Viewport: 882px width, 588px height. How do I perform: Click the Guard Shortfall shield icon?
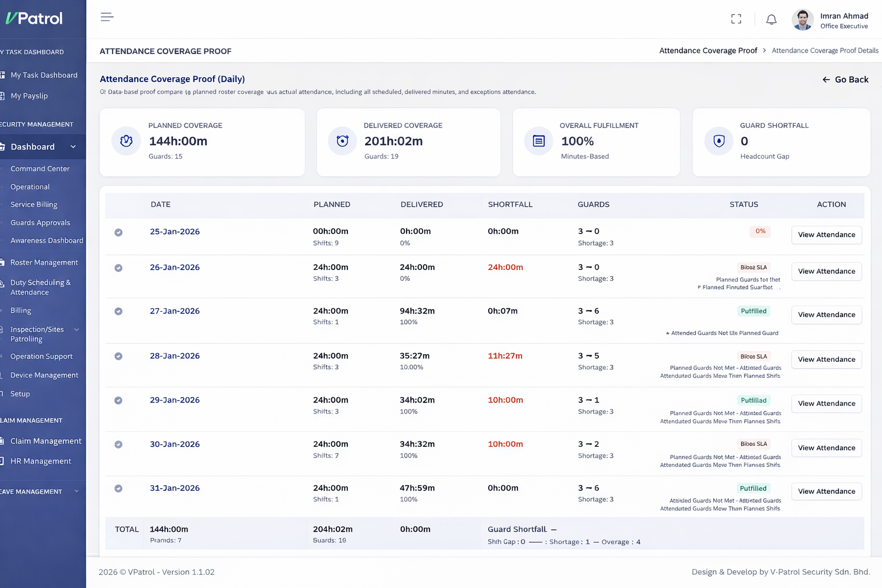[718, 141]
